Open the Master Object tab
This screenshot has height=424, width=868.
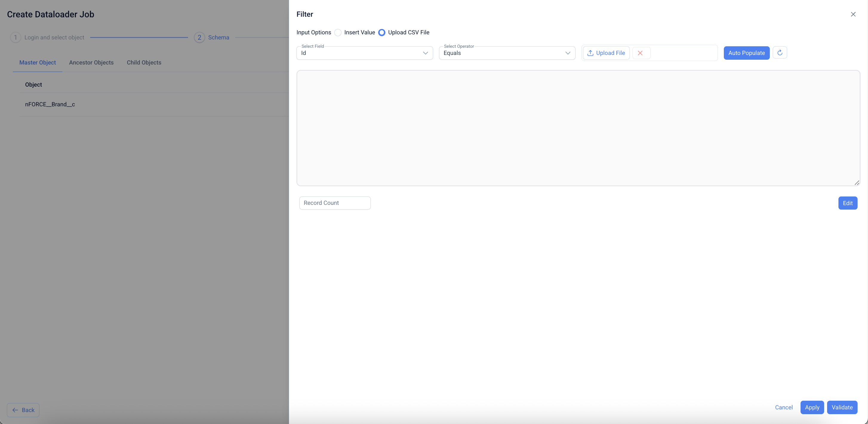point(37,62)
